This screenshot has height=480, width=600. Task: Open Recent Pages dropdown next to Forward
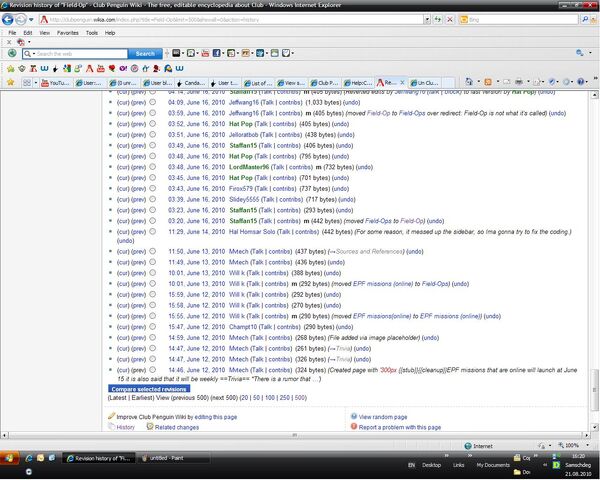click(31, 20)
